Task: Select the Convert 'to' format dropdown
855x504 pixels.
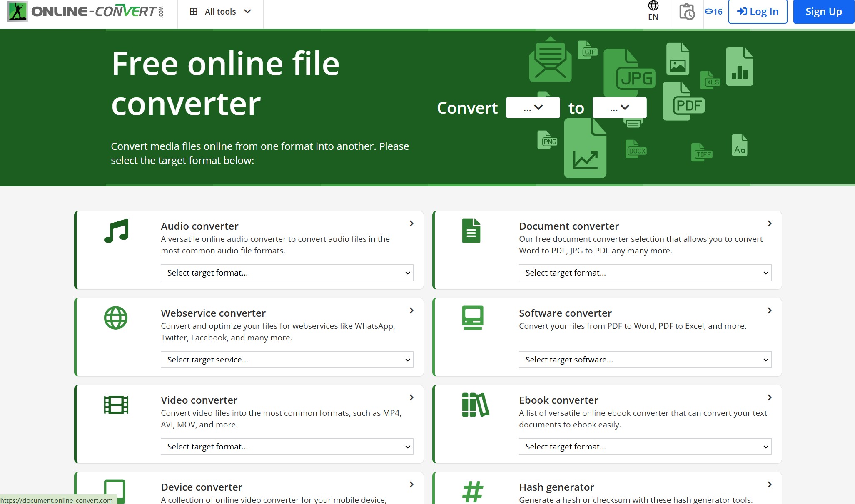Action: [x=618, y=107]
